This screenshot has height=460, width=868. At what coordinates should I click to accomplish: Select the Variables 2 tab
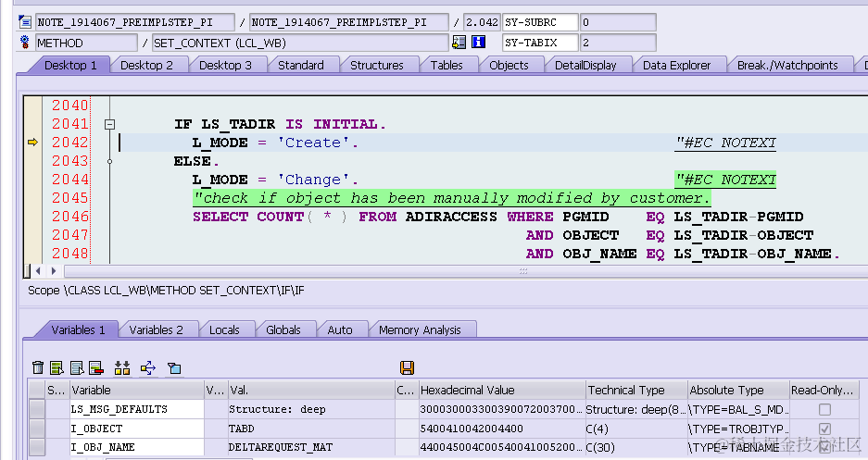pyautogui.click(x=157, y=330)
